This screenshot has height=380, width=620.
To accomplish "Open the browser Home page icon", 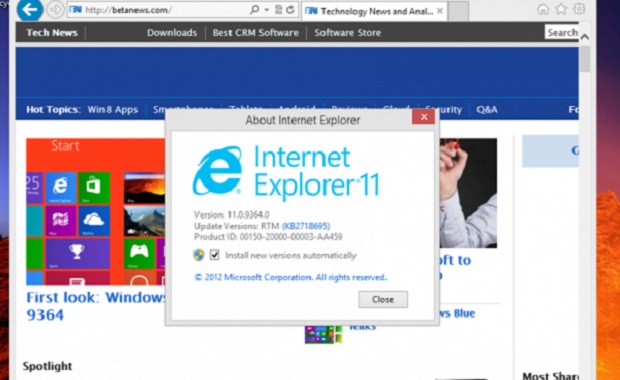I will click(543, 9).
